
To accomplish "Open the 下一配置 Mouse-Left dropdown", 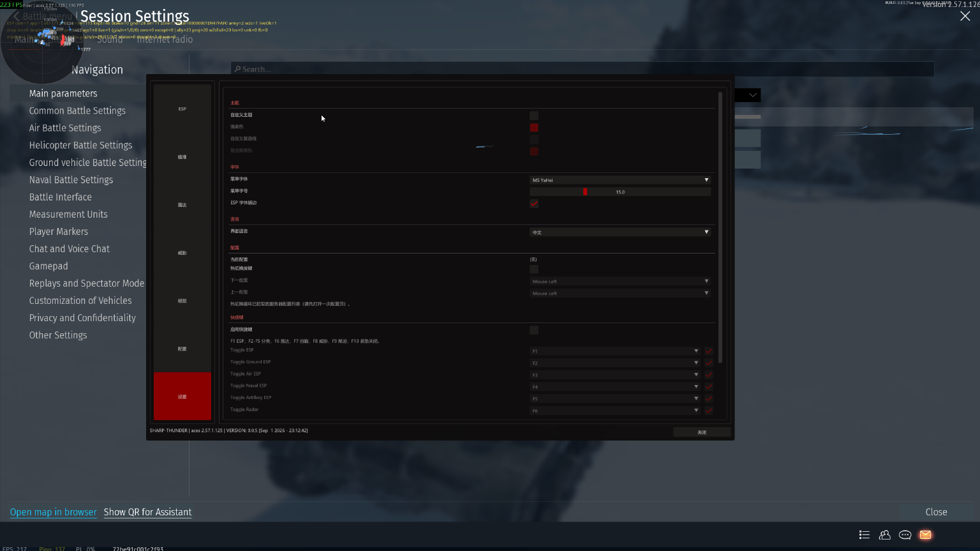I will click(620, 281).
